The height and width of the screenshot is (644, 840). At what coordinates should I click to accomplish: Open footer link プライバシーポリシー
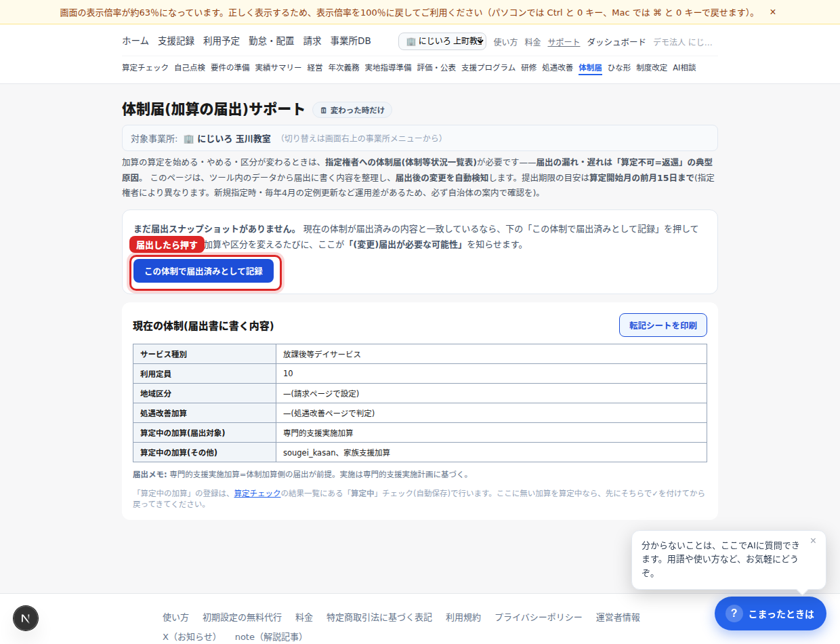click(539, 618)
